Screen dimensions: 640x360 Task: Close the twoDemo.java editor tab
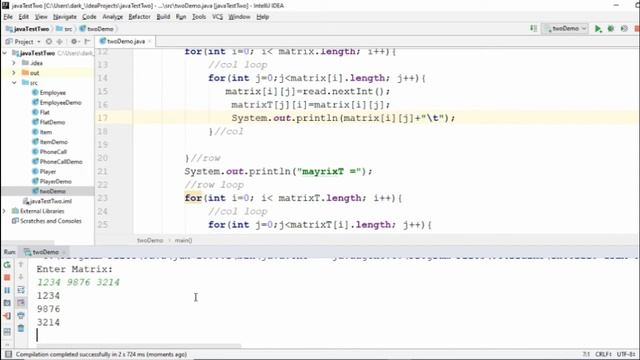click(150, 42)
